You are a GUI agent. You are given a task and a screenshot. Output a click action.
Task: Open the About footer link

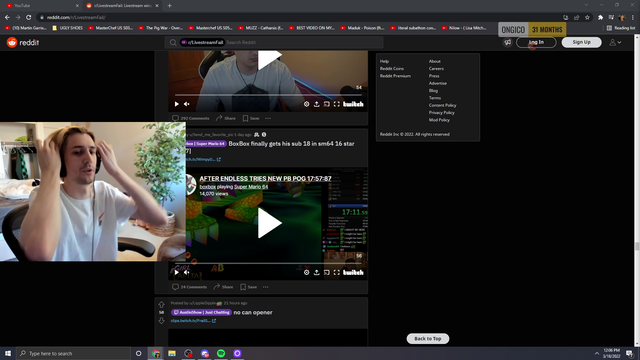click(435, 61)
